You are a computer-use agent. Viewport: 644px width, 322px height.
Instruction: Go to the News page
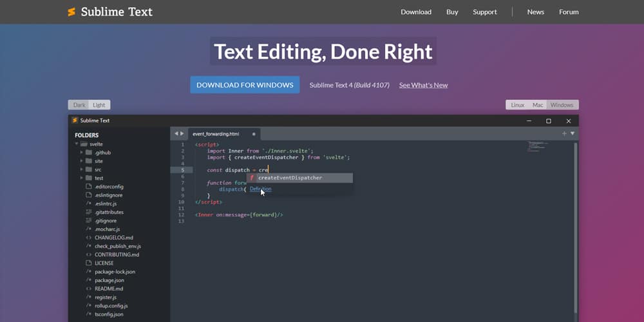(536, 12)
